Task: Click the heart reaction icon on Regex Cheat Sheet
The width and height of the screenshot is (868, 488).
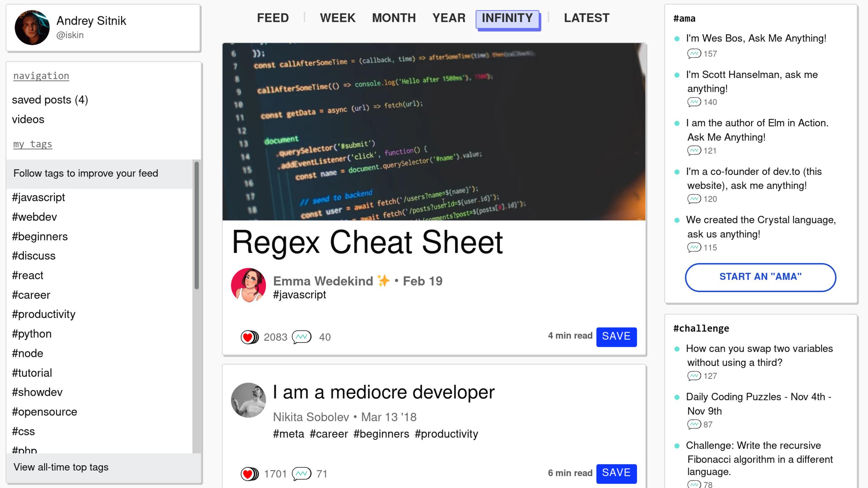Action: click(x=250, y=337)
